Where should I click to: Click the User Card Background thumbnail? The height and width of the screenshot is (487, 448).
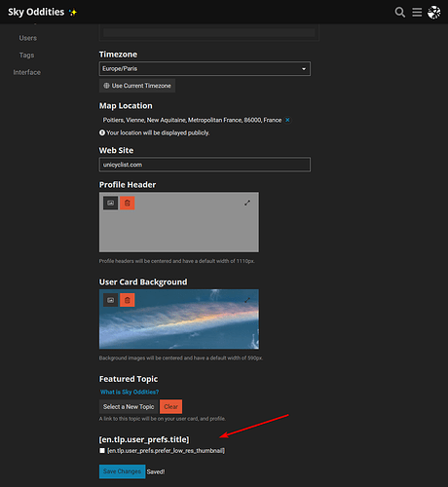pos(179,319)
